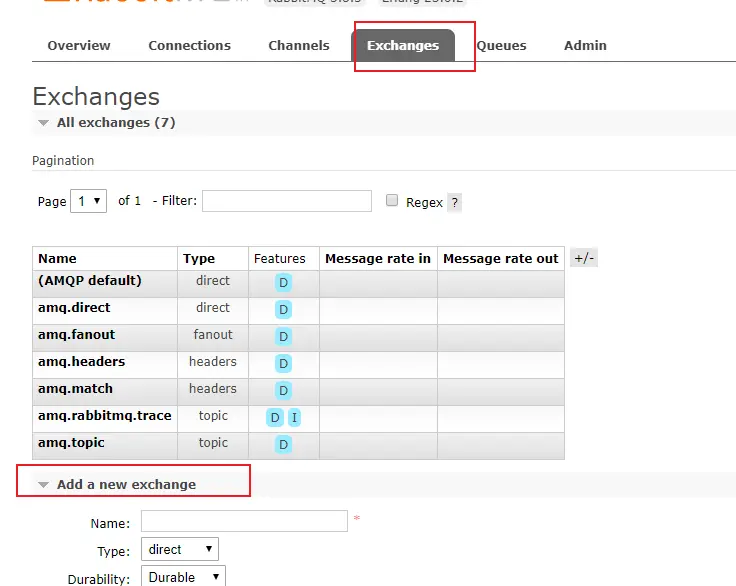Sort by Message rate in column
Image resolution: width=736 pixels, height=586 pixels.
coord(378,259)
